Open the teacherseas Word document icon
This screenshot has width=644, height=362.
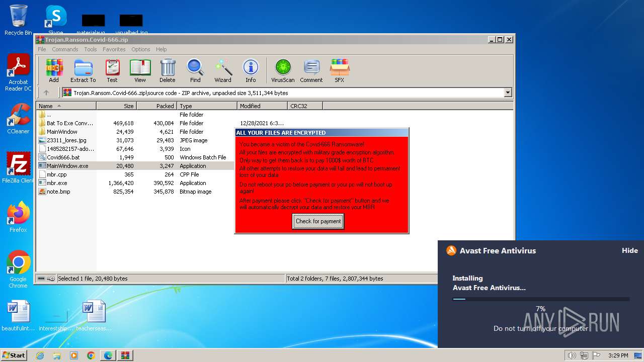coord(94,316)
